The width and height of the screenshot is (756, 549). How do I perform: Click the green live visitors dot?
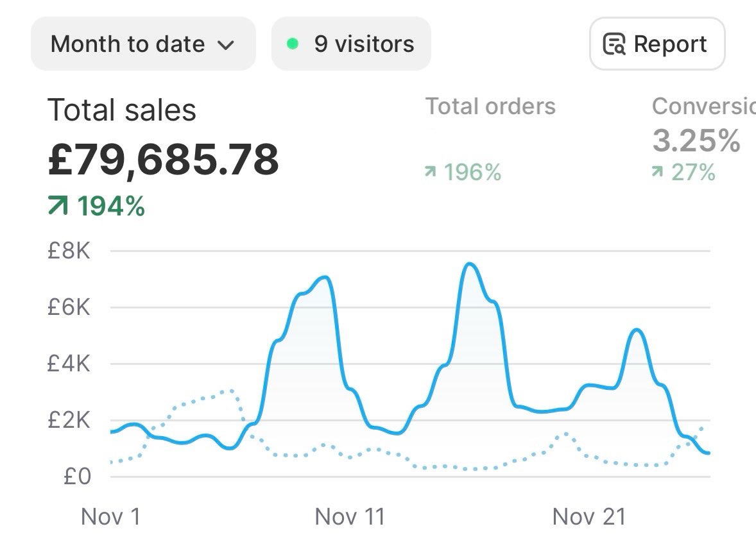point(293,44)
